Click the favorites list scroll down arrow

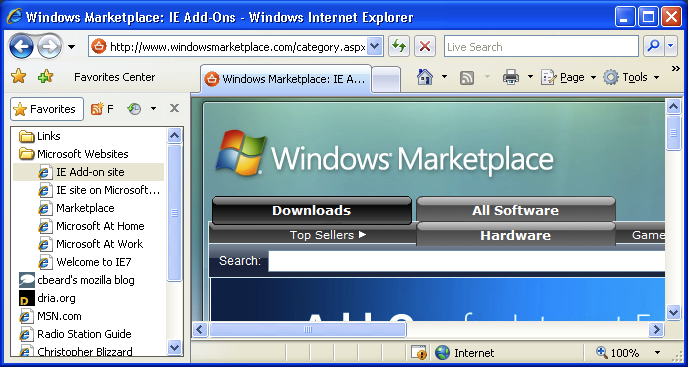(x=174, y=348)
